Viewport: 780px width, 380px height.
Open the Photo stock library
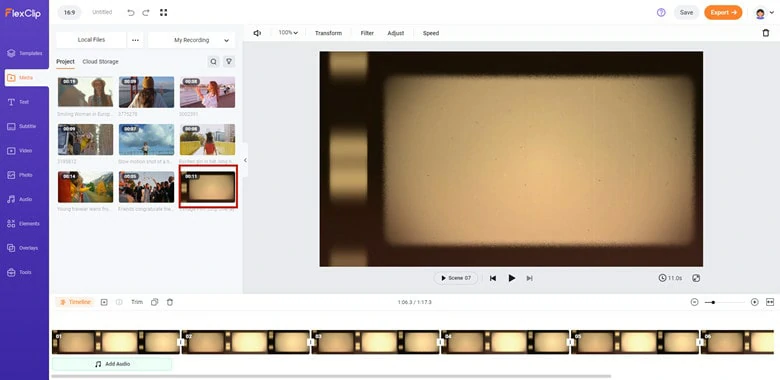[x=20, y=175]
